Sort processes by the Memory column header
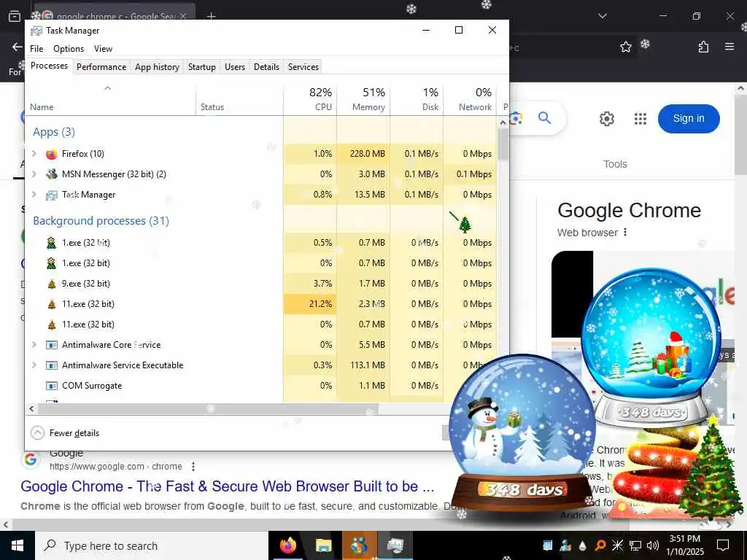Image resolution: width=747 pixels, height=560 pixels. [x=363, y=99]
